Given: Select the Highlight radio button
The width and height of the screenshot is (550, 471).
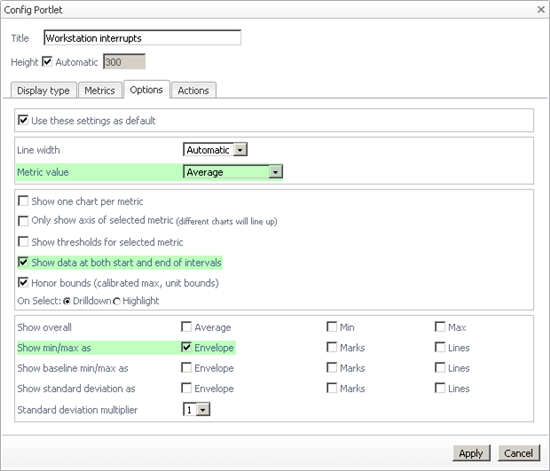Looking at the screenshot, I should click(116, 301).
